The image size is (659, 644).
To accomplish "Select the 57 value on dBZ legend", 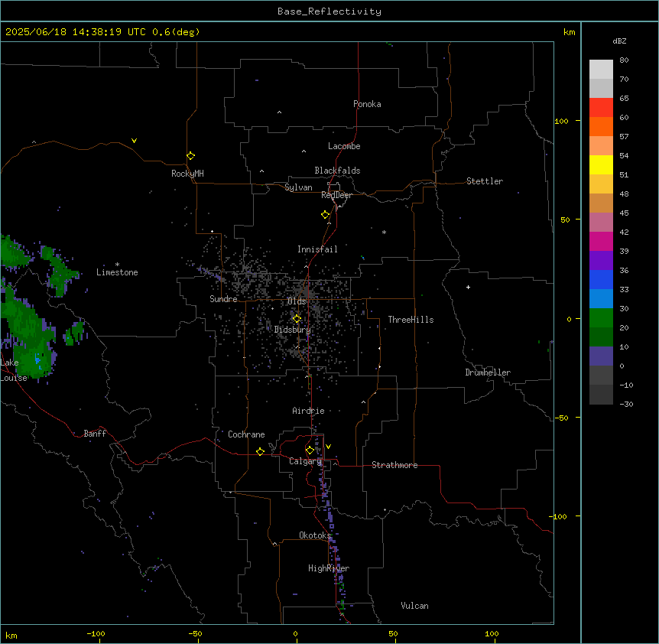I will (x=624, y=137).
